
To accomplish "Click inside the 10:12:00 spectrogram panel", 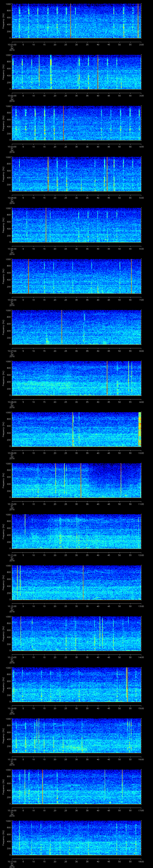I will pyautogui.click(x=76, y=582).
